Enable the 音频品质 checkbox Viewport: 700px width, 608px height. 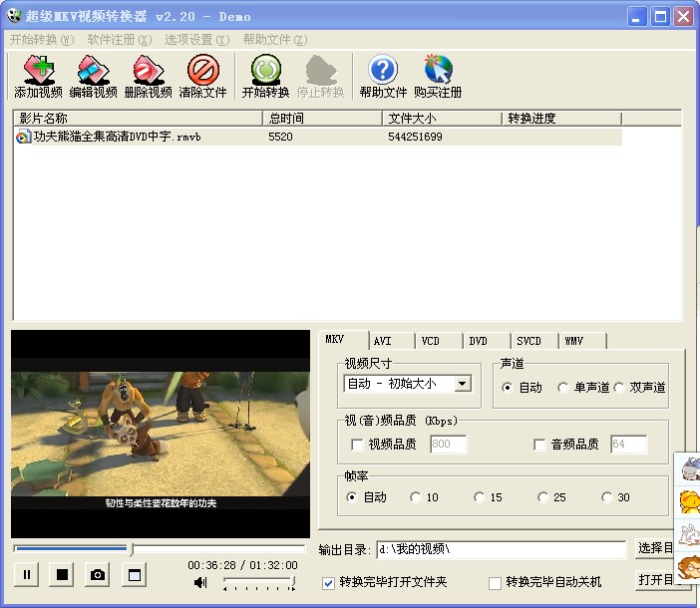coord(539,445)
